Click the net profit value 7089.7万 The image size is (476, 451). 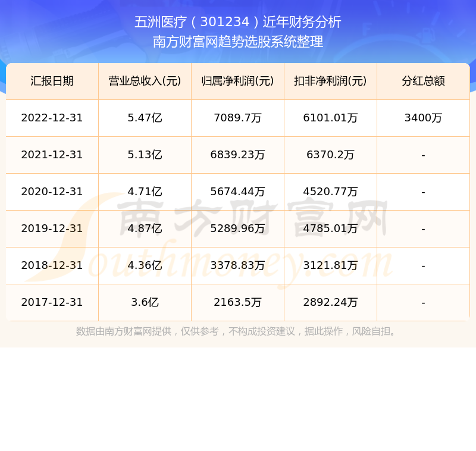(237, 118)
